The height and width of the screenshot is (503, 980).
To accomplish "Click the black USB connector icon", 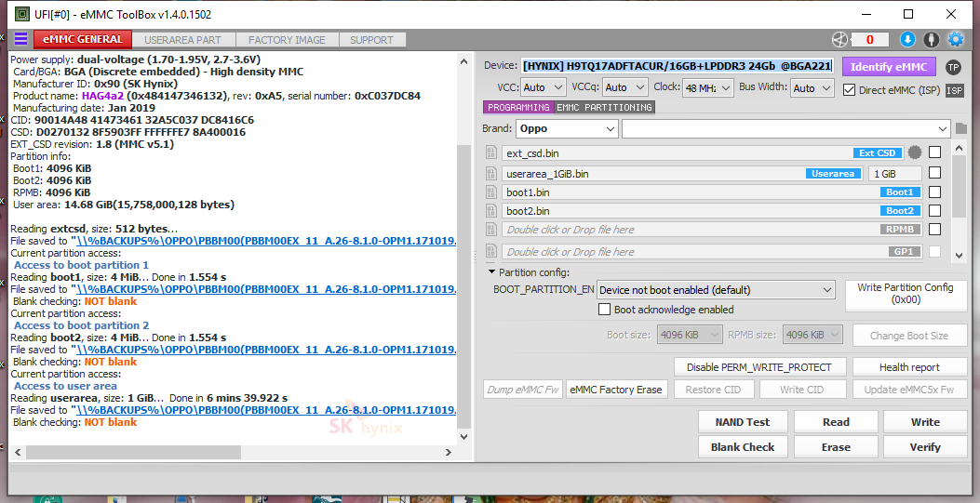I will [932, 40].
